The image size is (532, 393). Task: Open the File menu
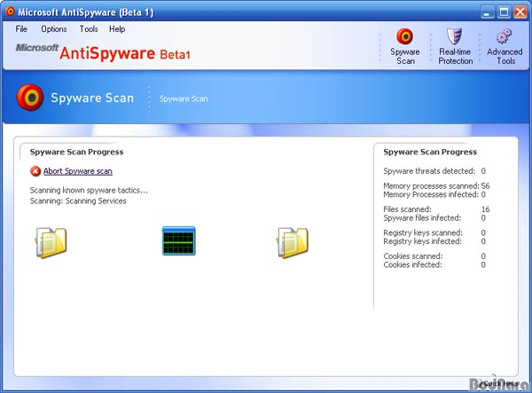click(21, 29)
